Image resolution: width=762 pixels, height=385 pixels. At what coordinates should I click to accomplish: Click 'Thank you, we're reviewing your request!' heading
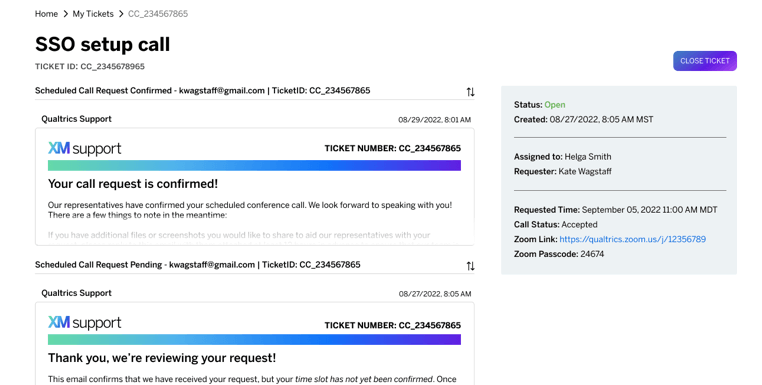coord(162,358)
